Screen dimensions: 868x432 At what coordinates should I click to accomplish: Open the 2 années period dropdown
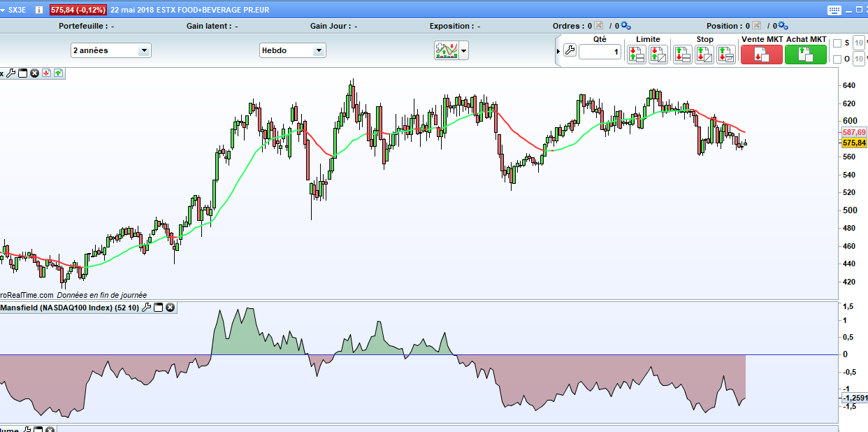coord(111,50)
